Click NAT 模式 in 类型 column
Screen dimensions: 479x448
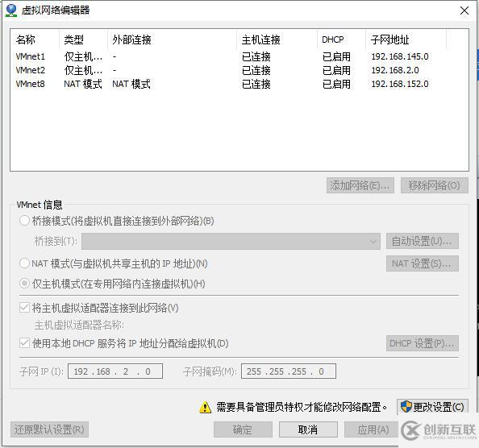pos(83,84)
